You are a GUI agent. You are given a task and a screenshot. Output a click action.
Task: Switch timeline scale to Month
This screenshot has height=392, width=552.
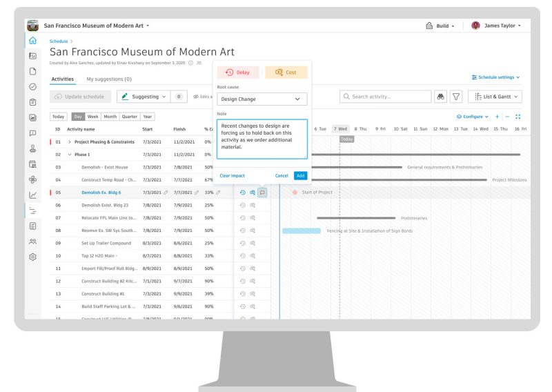(x=110, y=117)
